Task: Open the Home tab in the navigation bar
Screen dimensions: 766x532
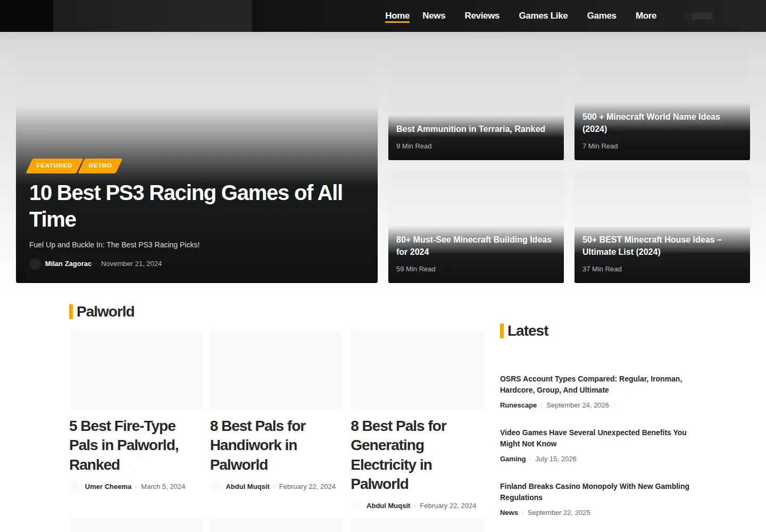Action: click(x=397, y=16)
